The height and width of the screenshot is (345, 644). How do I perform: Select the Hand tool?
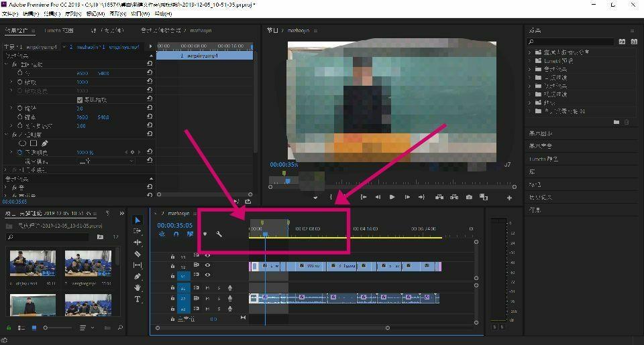pyautogui.click(x=138, y=287)
